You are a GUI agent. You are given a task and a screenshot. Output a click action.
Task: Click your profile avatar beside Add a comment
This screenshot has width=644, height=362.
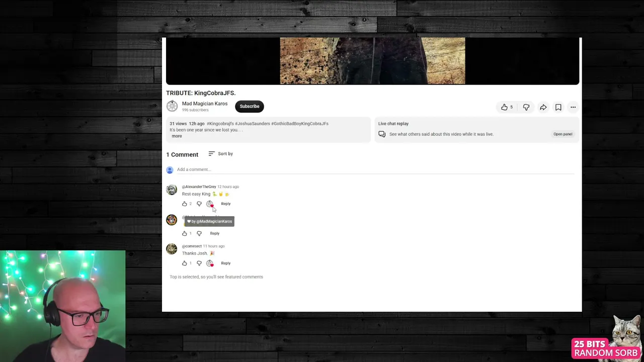[170, 170]
